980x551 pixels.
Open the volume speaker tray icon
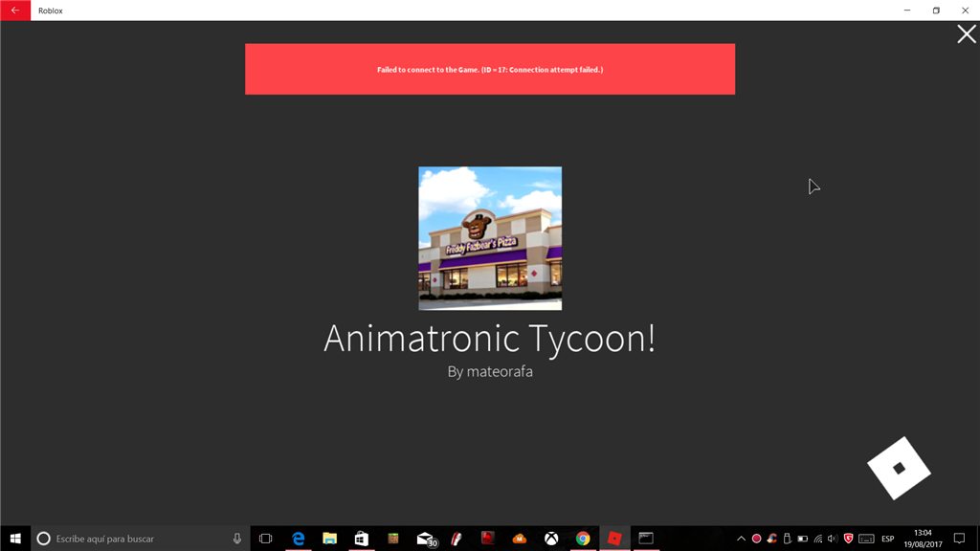[x=833, y=539]
